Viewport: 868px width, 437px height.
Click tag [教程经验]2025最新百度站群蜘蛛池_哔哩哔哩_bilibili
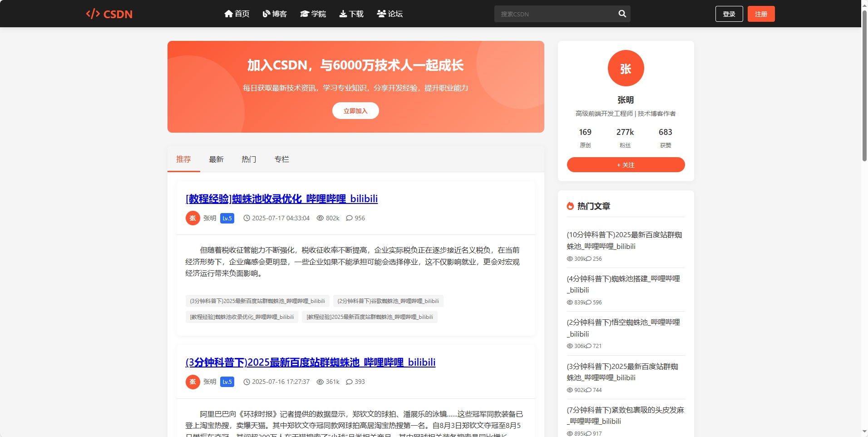pyautogui.click(x=370, y=317)
